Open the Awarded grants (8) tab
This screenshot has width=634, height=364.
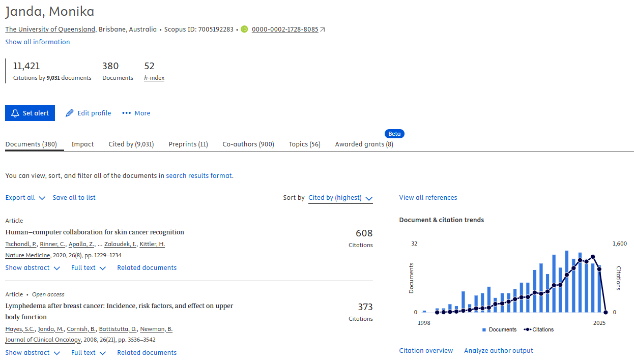pyautogui.click(x=364, y=144)
